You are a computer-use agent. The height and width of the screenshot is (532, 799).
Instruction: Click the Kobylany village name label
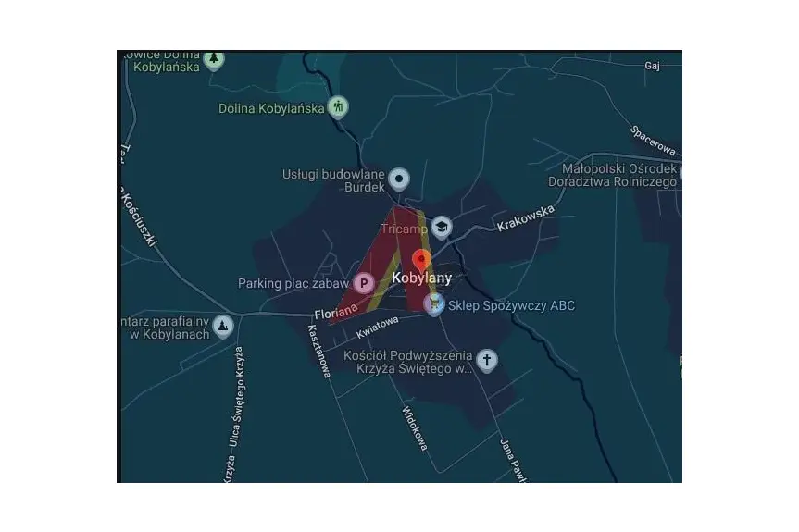[x=421, y=278]
